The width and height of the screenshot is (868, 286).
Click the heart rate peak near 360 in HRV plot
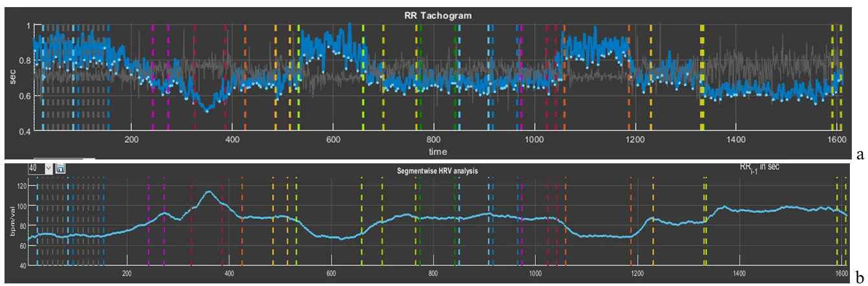(209, 192)
